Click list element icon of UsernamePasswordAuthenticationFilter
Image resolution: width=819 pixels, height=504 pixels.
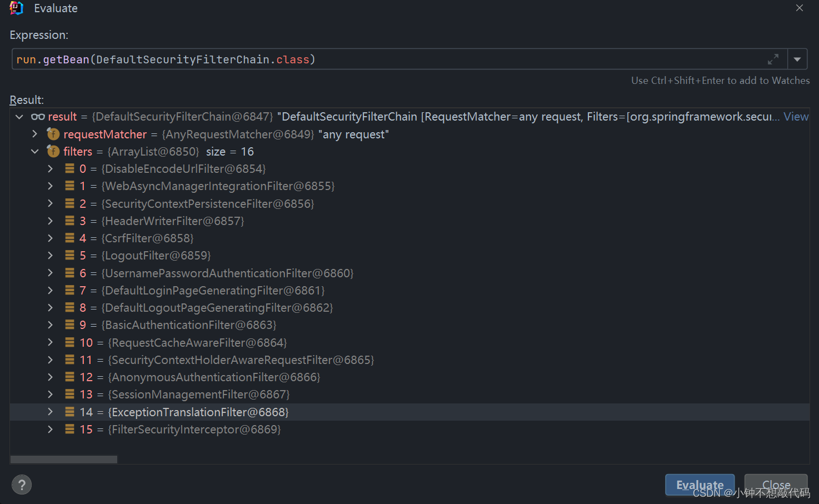[69, 273]
